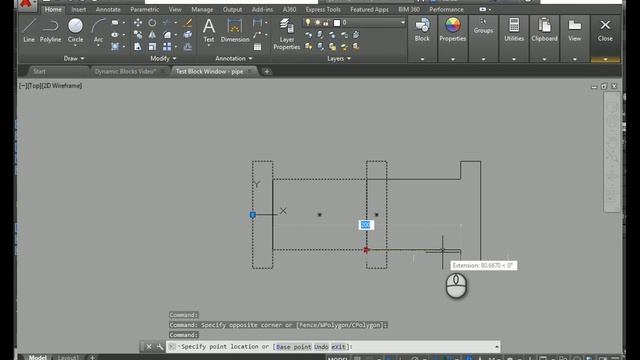
Task: Toggle layer lock padlock icon
Action: (x=326, y=22)
